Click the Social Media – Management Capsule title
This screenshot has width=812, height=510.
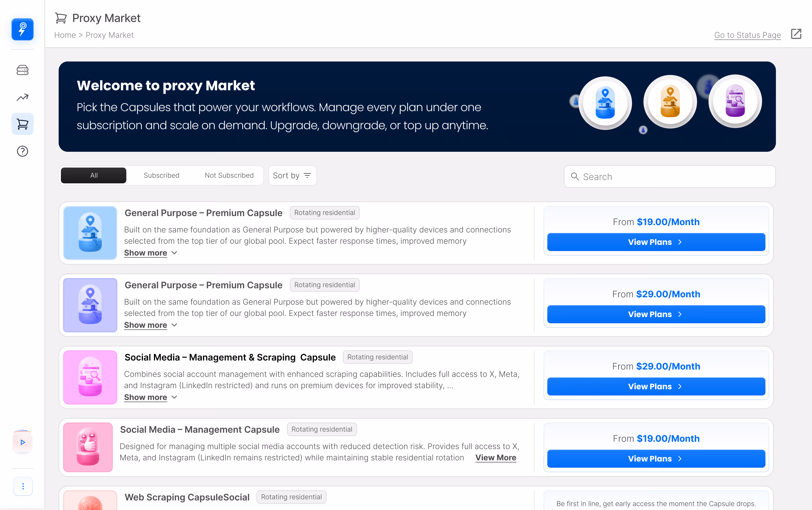pyautogui.click(x=200, y=429)
